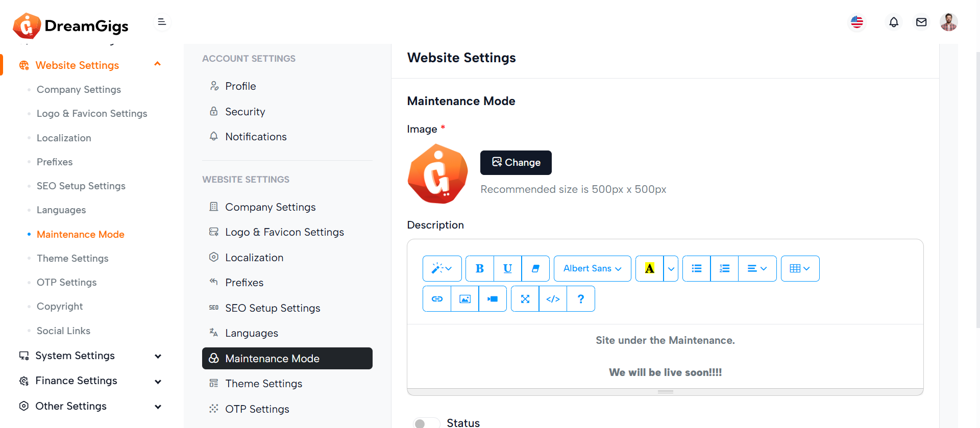Expand the System Settings menu
This screenshot has height=428, width=980.
(90, 356)
